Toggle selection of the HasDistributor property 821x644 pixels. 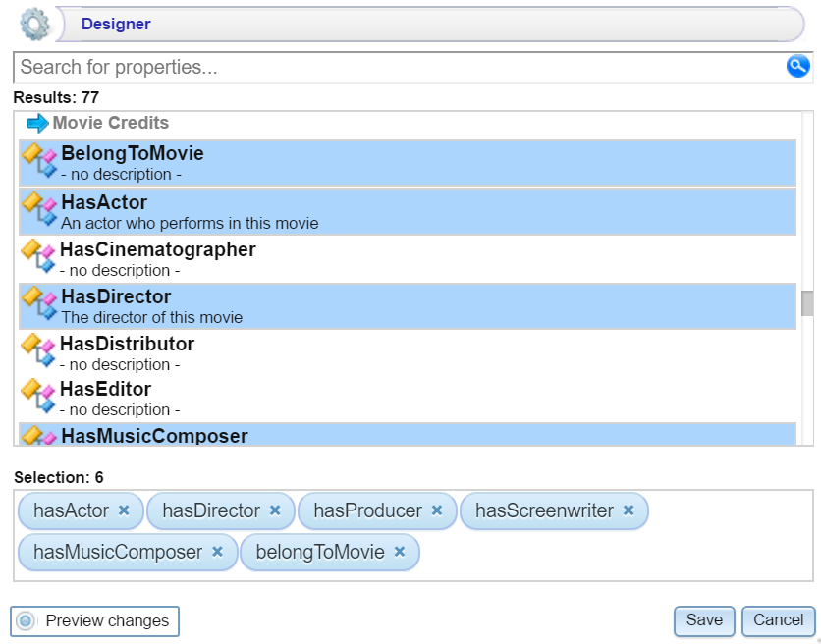[196, 352]
